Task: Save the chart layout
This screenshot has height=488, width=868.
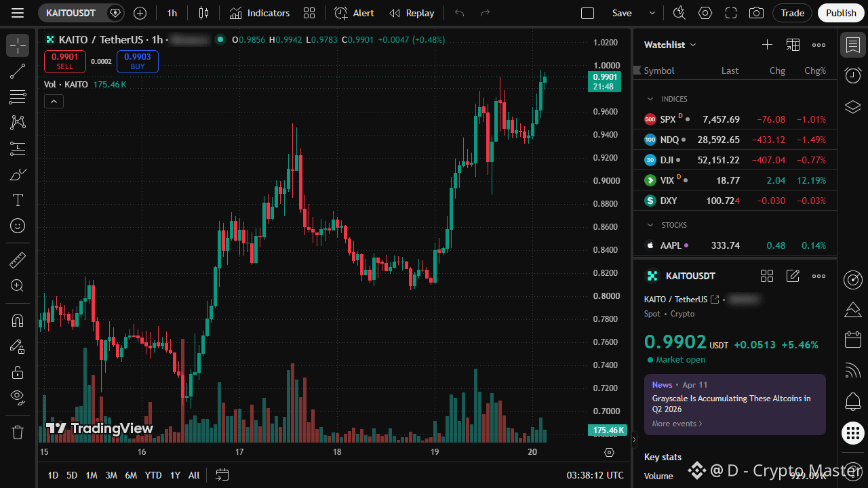Action: 622,13
